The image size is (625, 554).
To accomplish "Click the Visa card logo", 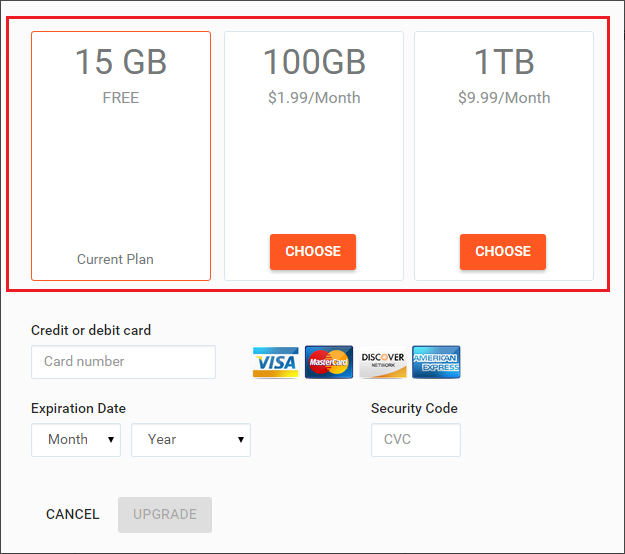I will pos(275,362).
